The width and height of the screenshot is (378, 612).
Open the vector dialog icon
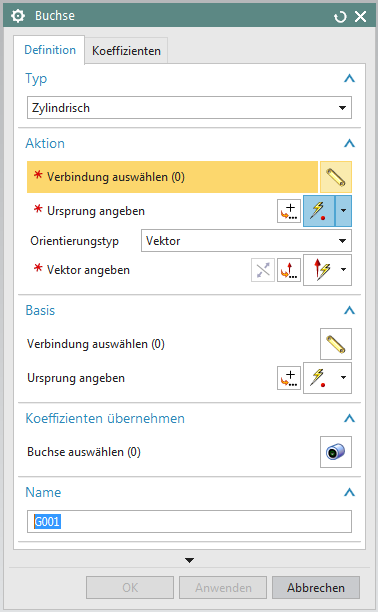pyautogui.click(x=289, y=270)
